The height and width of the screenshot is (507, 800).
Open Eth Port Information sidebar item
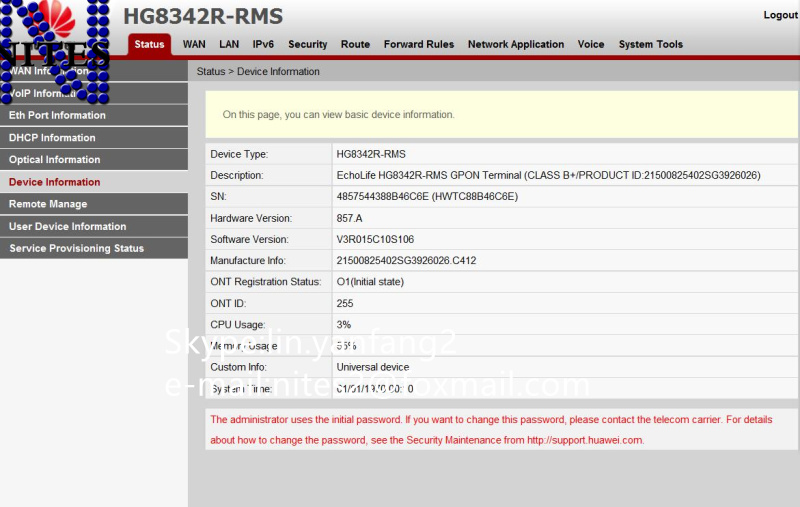94,115
